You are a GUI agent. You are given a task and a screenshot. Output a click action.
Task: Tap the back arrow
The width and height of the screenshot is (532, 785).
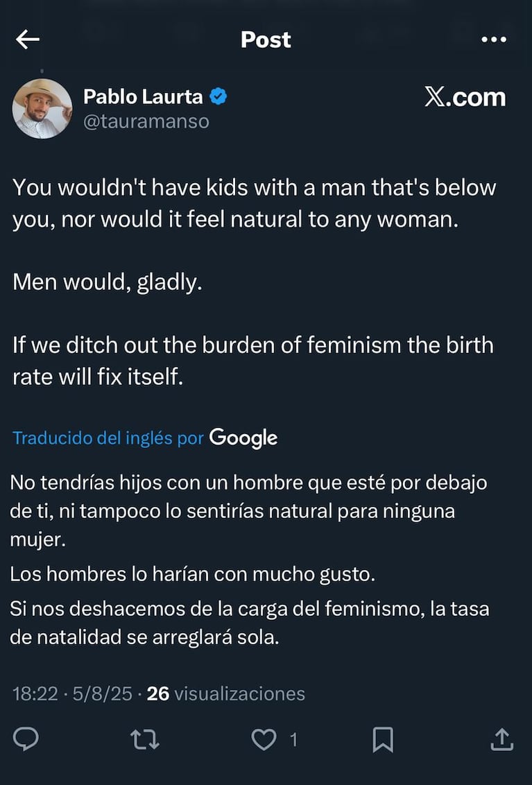click(x=28, y=40)
